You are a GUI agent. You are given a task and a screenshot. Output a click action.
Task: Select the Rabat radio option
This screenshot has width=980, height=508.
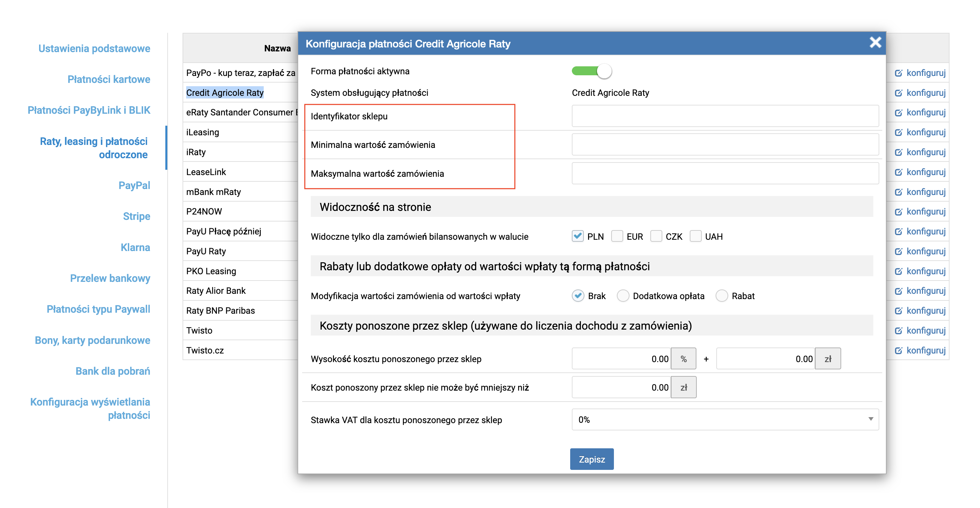(722, 295)
